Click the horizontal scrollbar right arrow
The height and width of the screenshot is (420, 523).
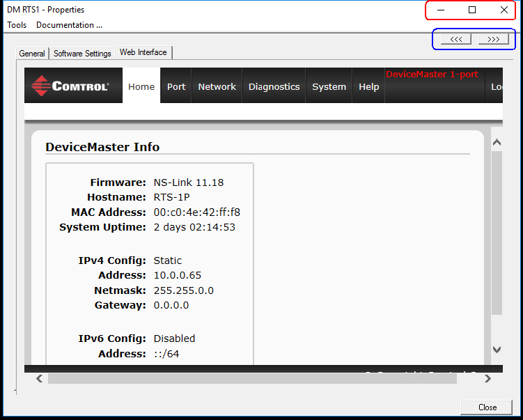point(487,379)
